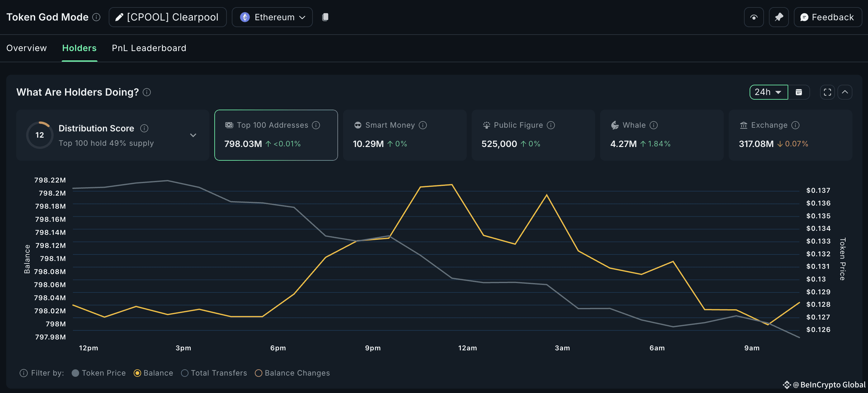The width and height of the screenshot is (868, 393).
Task: Click the Ethereum logo icon
Action: tap(245, 17)
